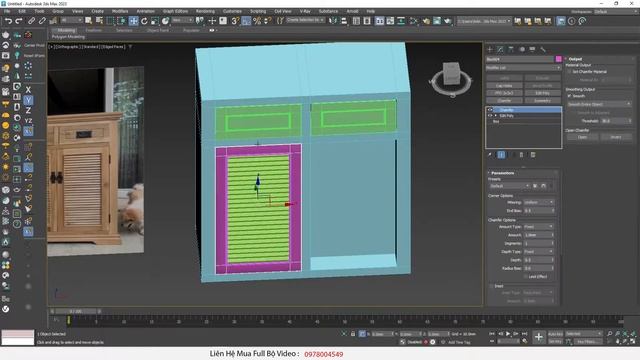Open the Mitering dropdown
Screen dimensions: 640x360
[x=538, y=202]
